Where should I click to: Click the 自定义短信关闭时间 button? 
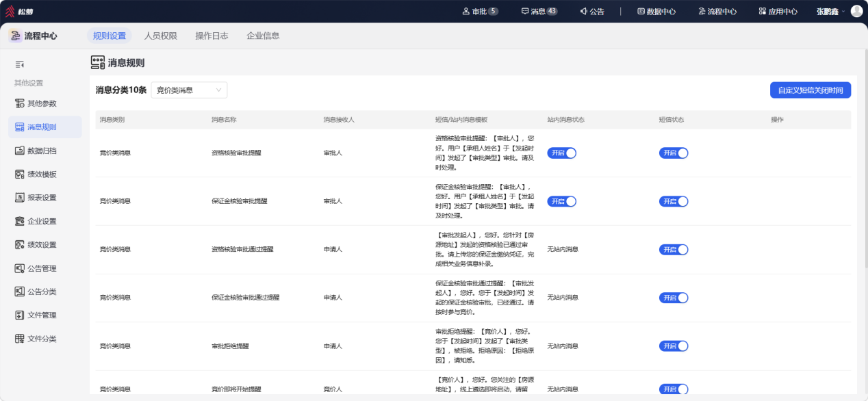810,90
